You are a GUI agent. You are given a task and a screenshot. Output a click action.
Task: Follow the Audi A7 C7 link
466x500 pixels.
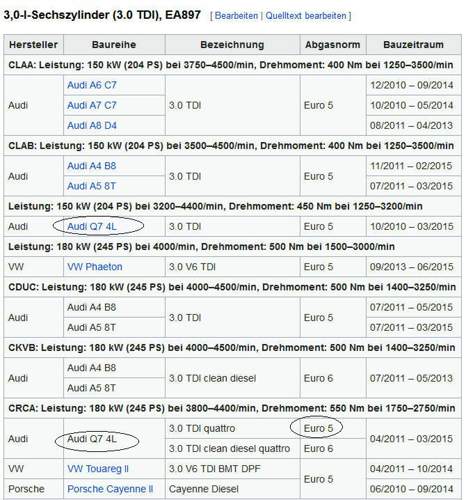coord(92,105)
